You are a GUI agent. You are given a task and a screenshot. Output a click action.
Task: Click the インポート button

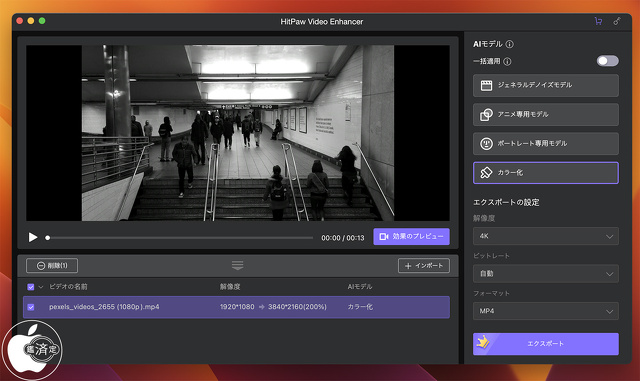(x=424, y=265)
